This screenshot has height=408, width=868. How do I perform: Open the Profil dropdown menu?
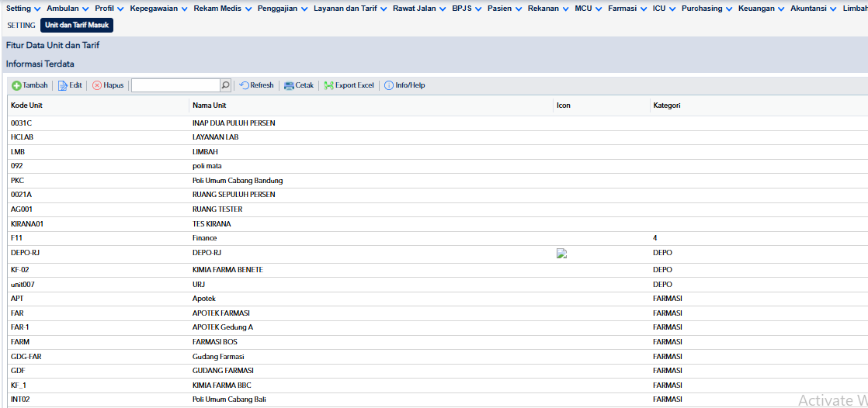tap(109, 9)
